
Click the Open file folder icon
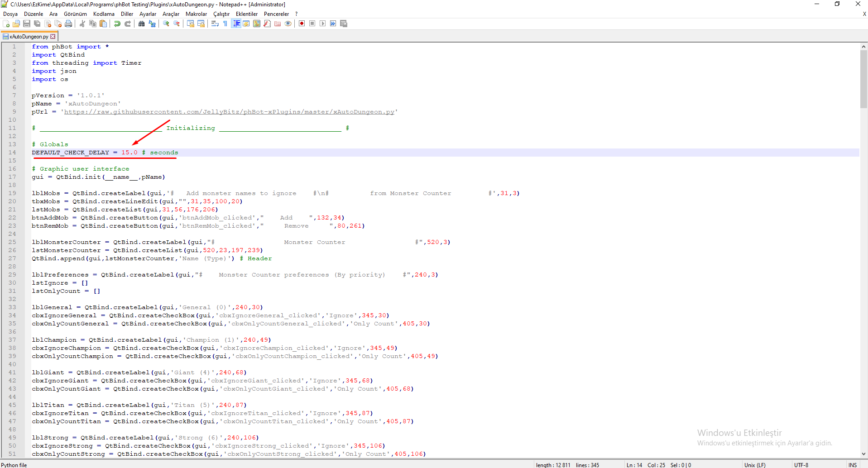(16, 24)
